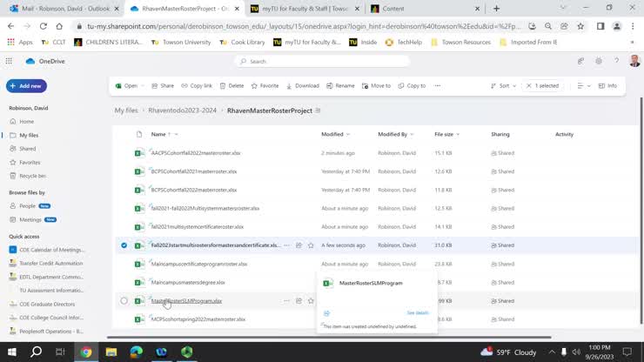Select the MasterRosterSLMProgram file circle

point(124,301)
